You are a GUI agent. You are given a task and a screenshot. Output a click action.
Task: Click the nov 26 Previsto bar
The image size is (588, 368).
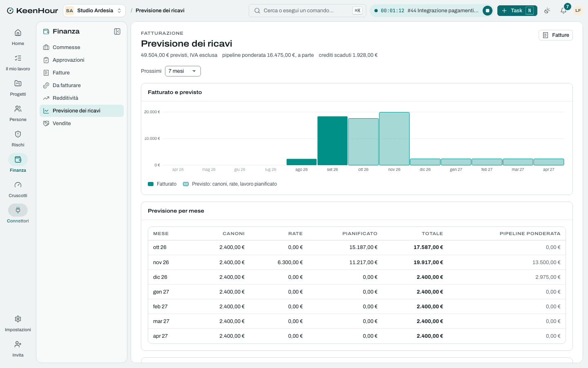tap(394, 139)
